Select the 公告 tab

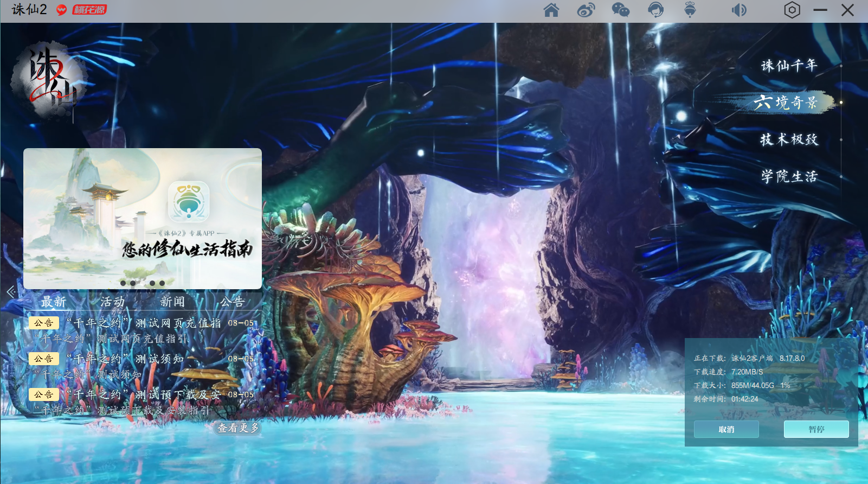(x=232, y=302)
